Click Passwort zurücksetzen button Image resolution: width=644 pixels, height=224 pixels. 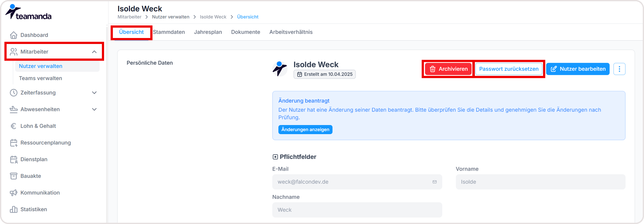(508, 69)
